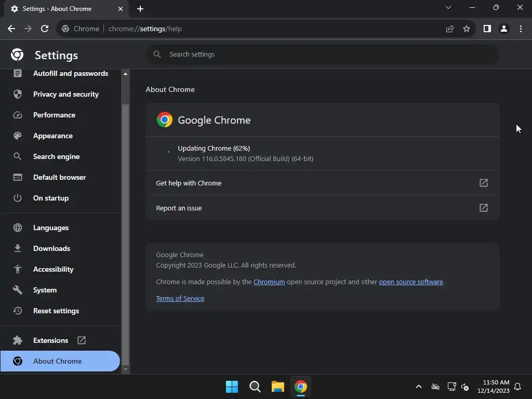Click the Version 116.0.5845.180 text
532x399 pixels.
[246, 159]
